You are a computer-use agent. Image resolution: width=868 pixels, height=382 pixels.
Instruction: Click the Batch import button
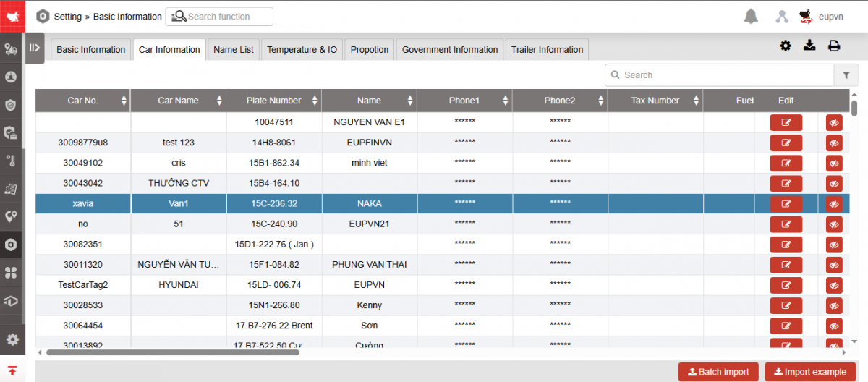[718, 372]
